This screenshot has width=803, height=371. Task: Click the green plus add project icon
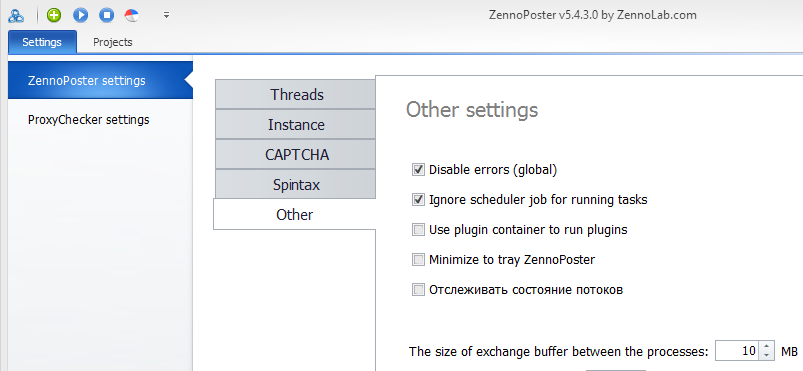tap(54, 15)
